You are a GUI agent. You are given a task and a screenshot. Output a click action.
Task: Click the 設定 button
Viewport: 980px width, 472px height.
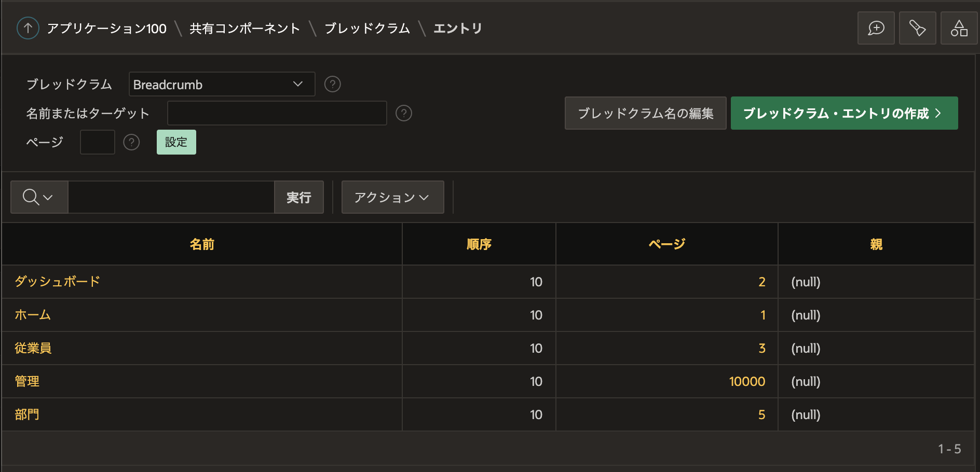pos(176,142)
